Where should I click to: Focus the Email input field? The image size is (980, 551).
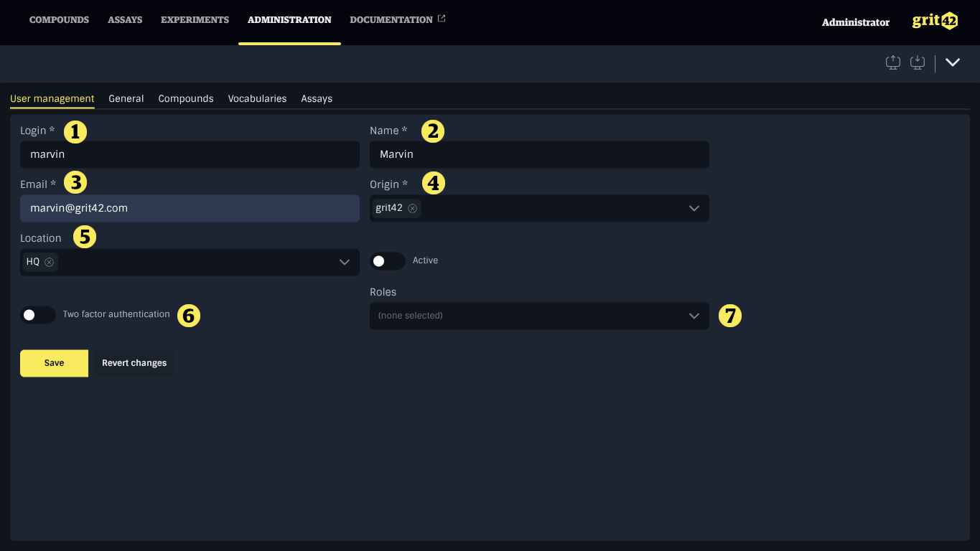point(190,208)
